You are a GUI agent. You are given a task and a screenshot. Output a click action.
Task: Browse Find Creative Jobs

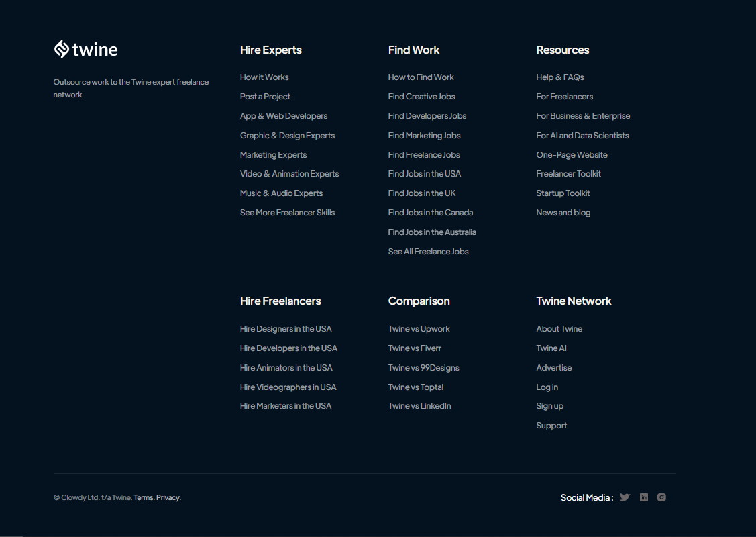point(421,97)
